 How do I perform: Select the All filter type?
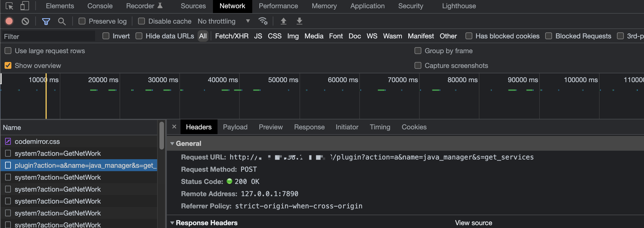(x=203, y=36)
